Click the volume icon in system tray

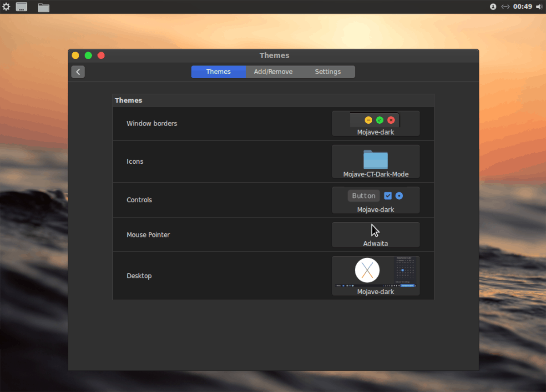pyautogui.click(x=540, y=7)
